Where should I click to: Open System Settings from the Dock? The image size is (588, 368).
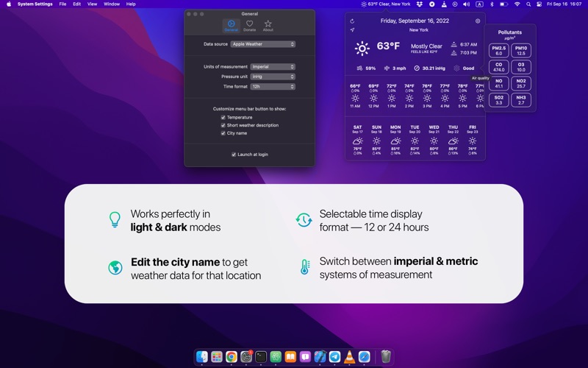pos(246,356)
